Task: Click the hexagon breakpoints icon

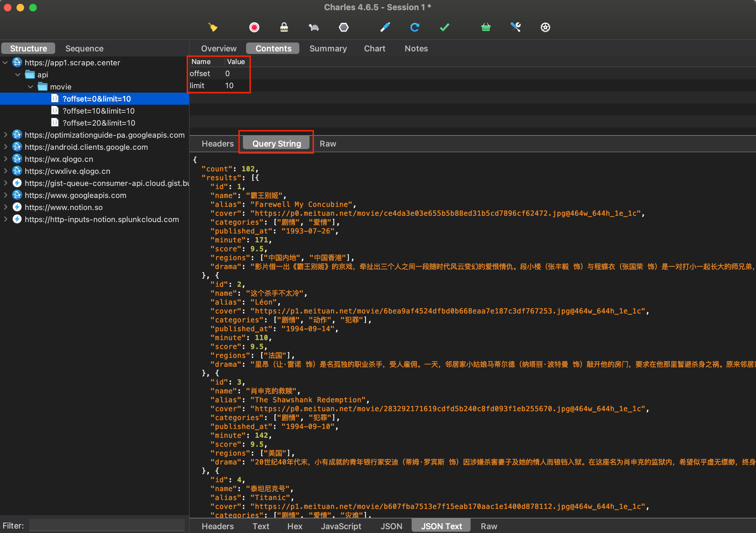Action: (343, 27)
